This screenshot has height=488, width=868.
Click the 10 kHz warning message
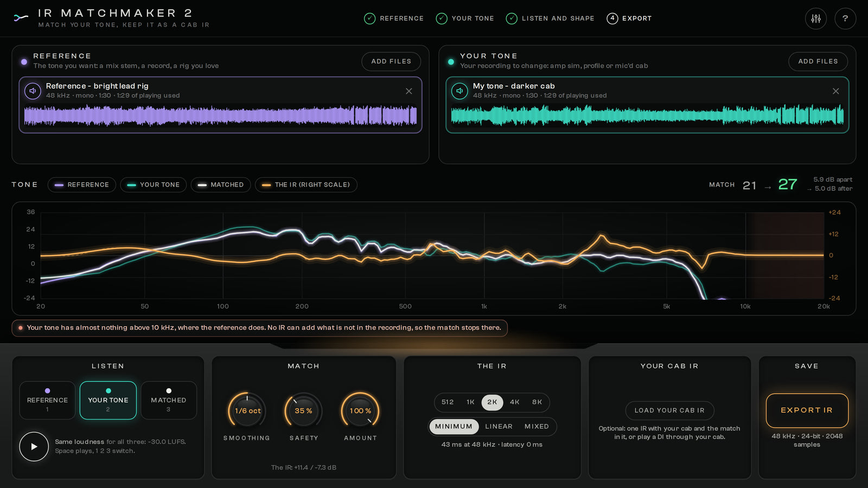(x=259, y=328)
